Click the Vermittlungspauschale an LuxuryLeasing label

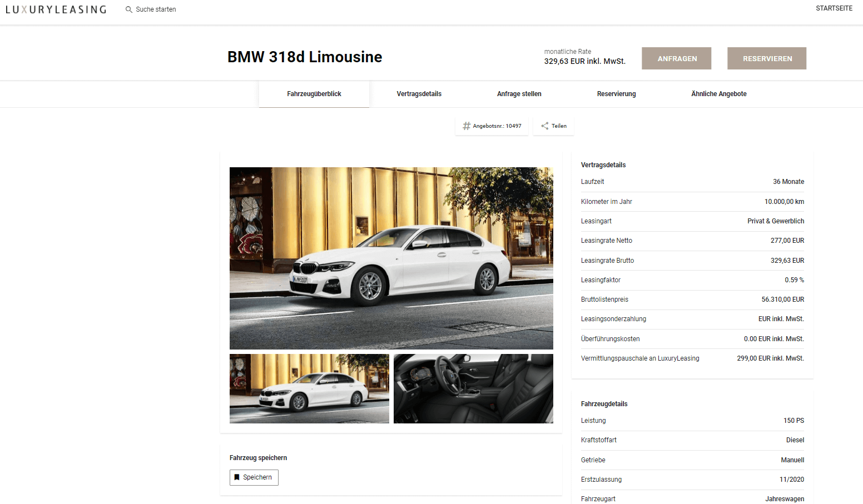640,358
